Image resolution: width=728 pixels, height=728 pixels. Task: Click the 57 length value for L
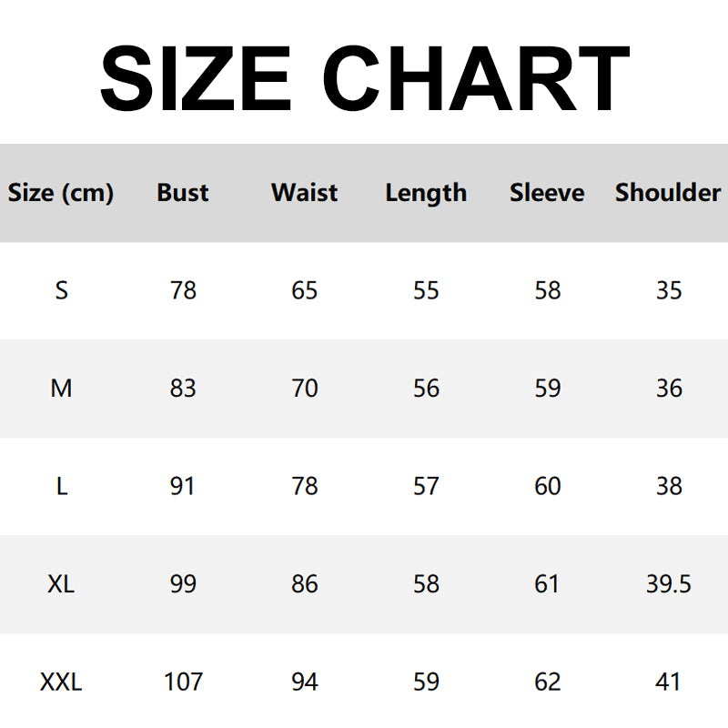tap(426, 487)
